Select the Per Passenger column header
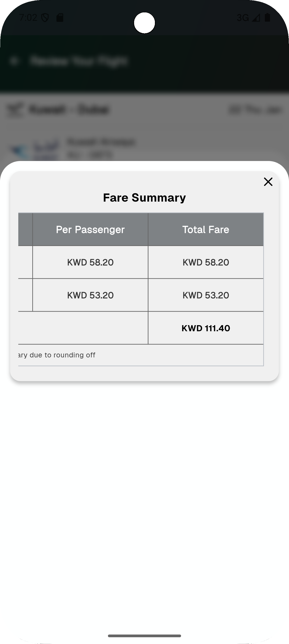 click(90, 230)
